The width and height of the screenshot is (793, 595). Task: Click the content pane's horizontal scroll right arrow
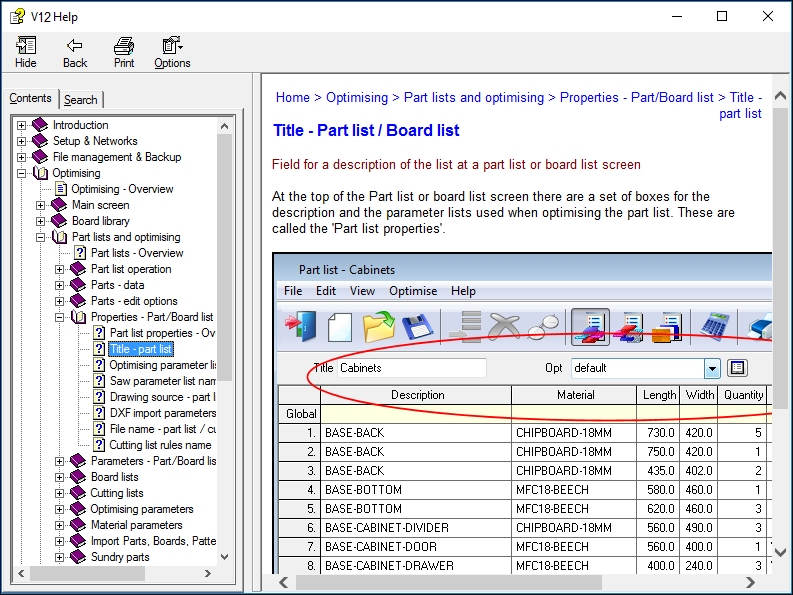pyautogui.click(x=751, y=582)
